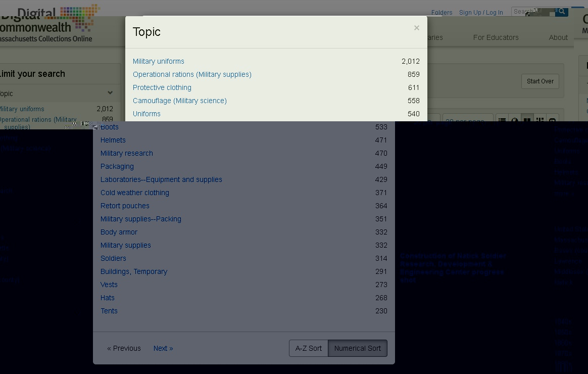Choose the Body armor topic
The height and width of the screenshot is (374, 588).
(119, 232)
